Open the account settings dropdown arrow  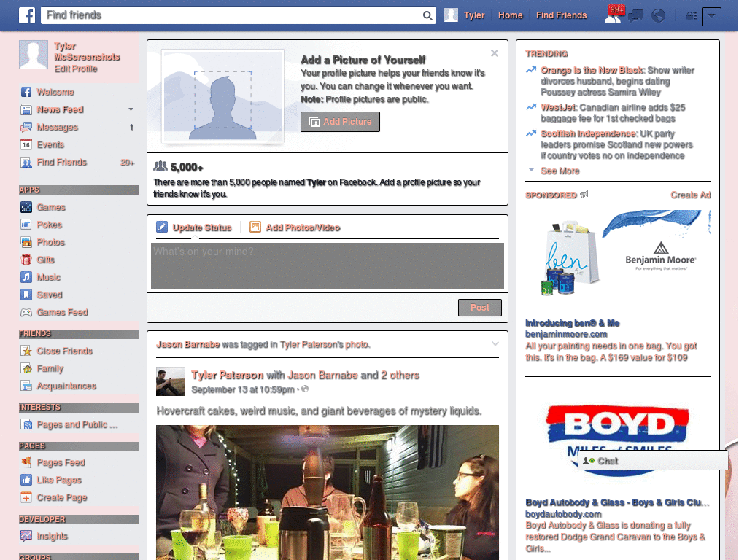tap(712, 15)
